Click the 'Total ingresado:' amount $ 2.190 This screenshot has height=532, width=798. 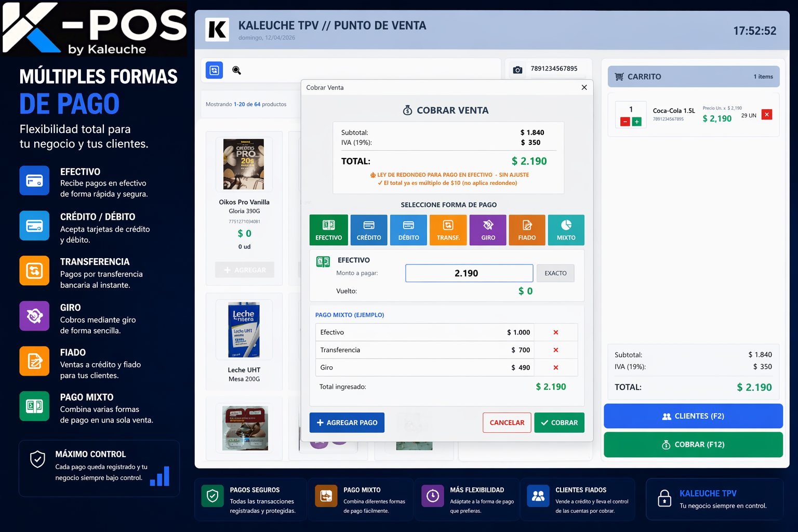551,387
